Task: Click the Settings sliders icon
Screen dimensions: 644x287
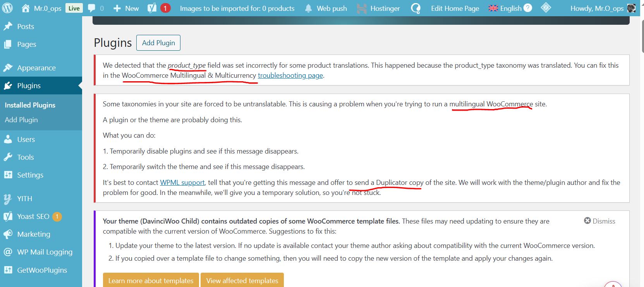Action: (8, 175)
